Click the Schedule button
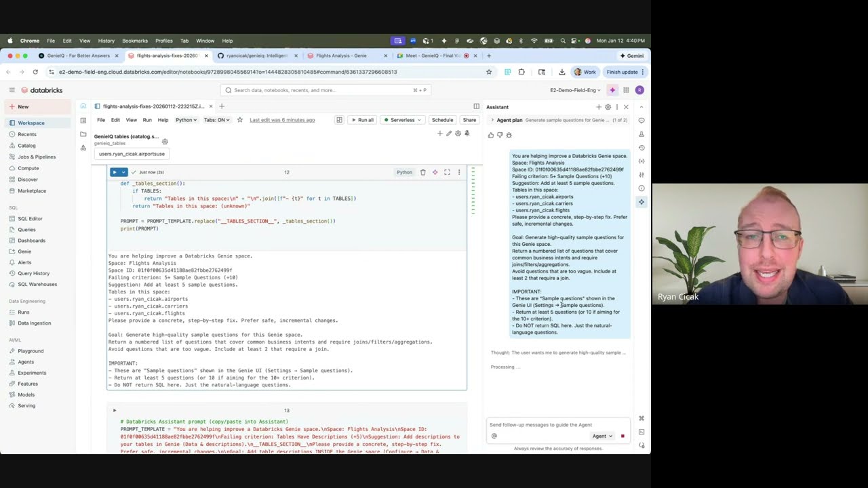The image size is (868, 488). pyautogui.click(x=442, y=120)
